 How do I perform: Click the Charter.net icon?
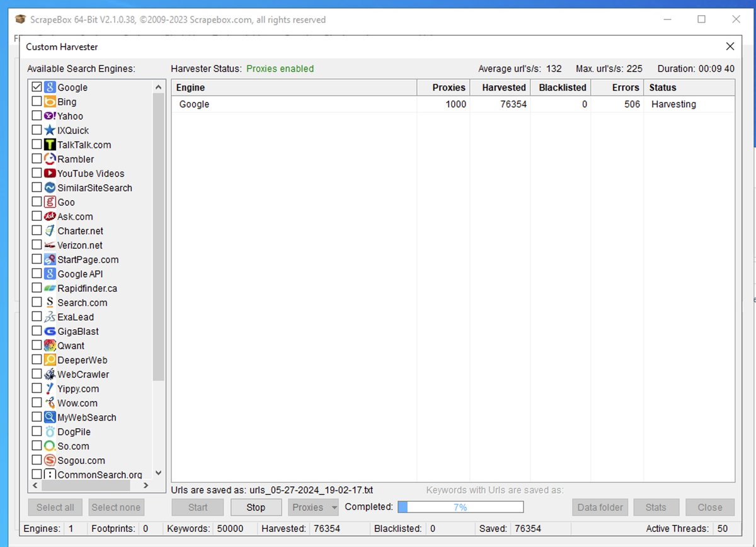click(x=50, y=231)
